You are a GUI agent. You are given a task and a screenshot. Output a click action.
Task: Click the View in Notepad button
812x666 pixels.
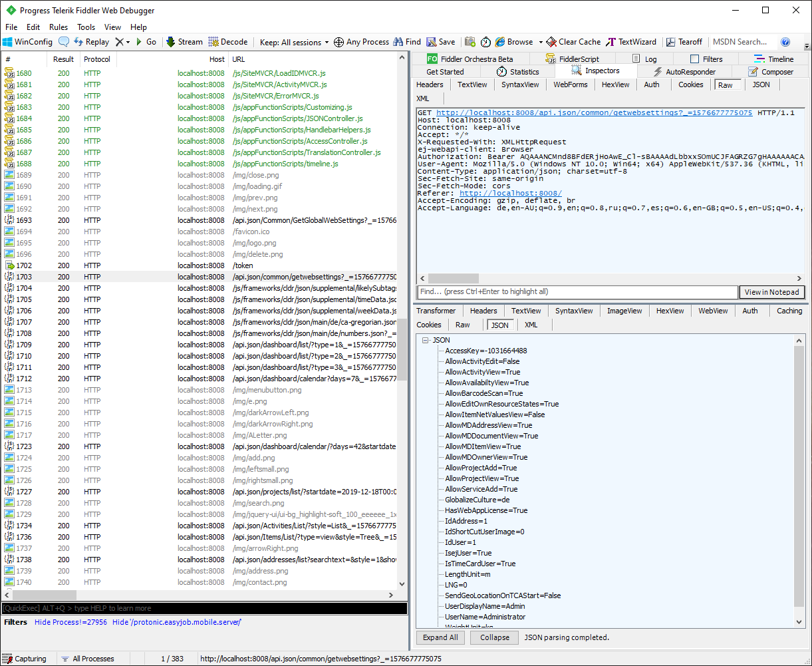tap(771, 292)
